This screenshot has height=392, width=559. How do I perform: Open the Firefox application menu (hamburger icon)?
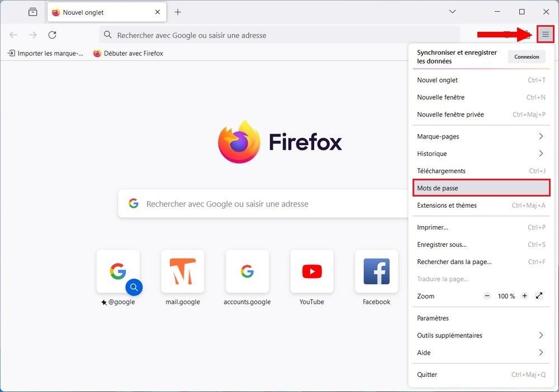coord(546,34)
